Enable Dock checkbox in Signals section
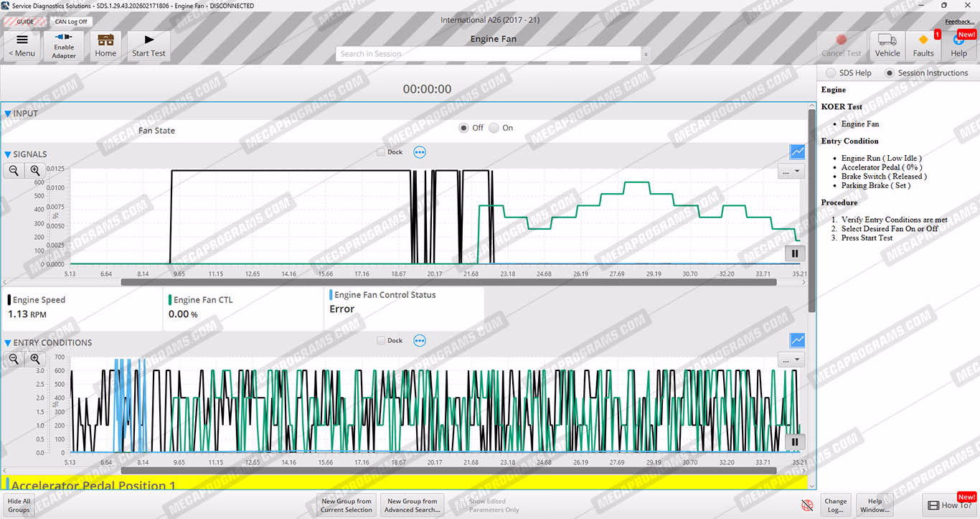The height and width of the screenshot is (519, 980). (381, 152)
